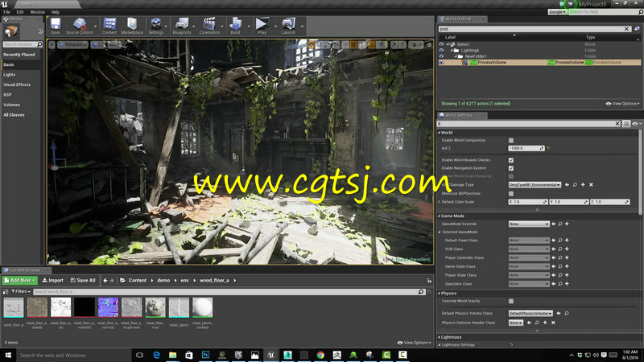
Task: Open the Perspective viewport dropdown
Action: pyautogui.click(x=73, y=45)
